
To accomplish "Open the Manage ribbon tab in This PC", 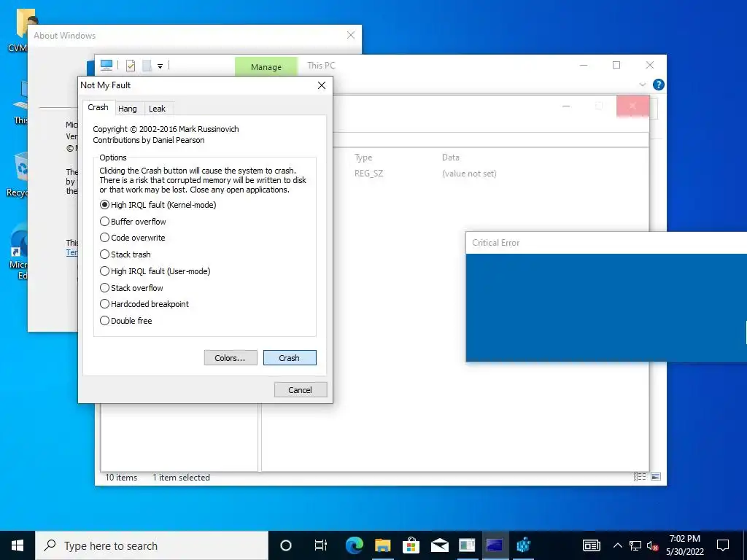I will point(266,66).
